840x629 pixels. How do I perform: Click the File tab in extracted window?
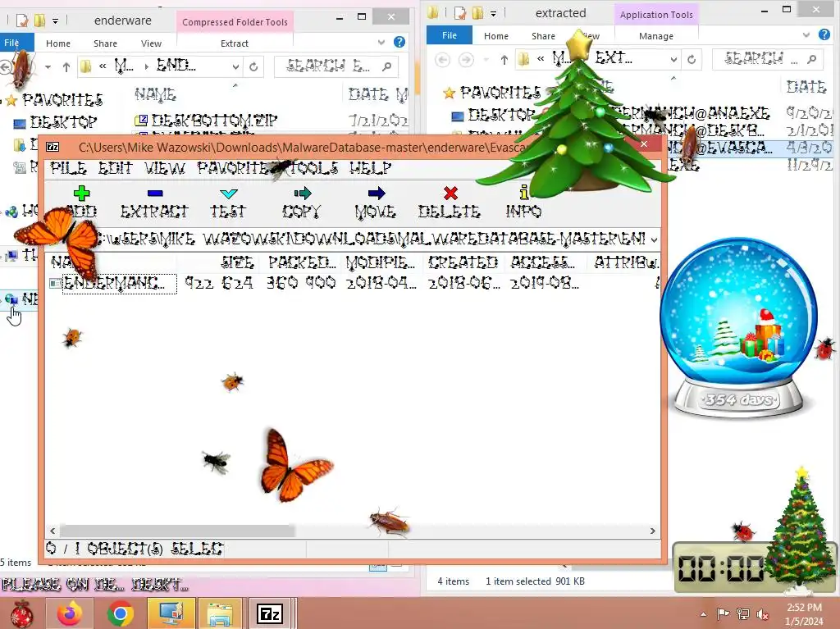pos(450,35)
